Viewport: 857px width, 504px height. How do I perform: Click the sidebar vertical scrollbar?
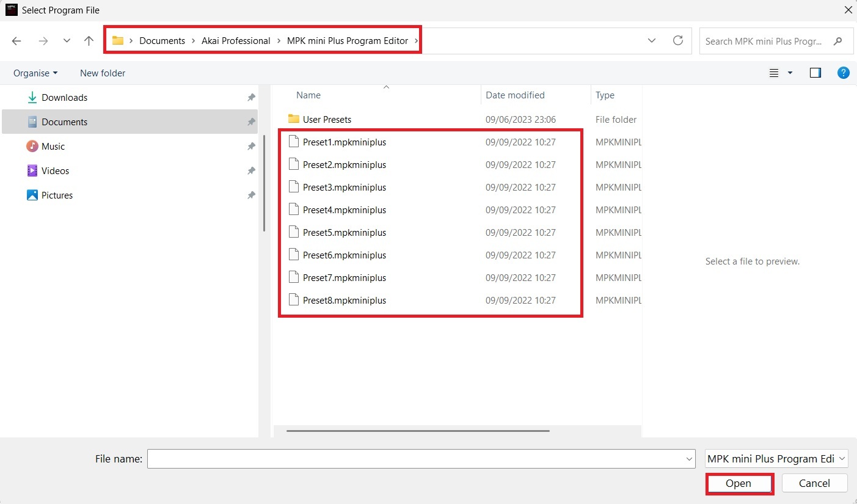[264, 183]
